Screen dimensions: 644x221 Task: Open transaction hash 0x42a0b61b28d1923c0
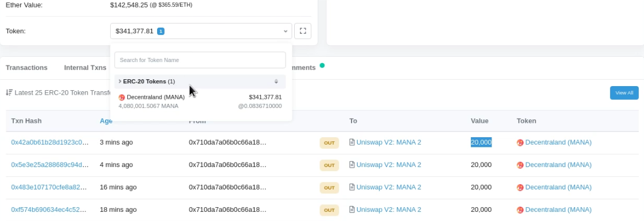(x=50, y=142)
